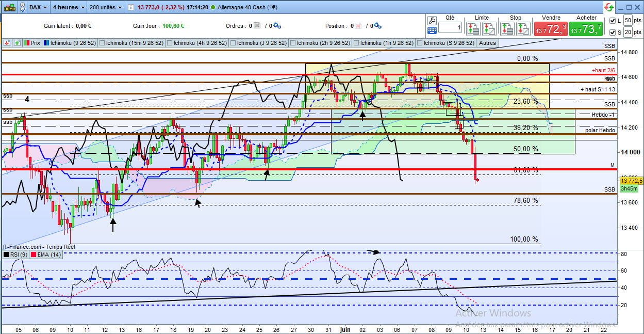Click the Vendre sell button
644x334 pixels.
[552, 28]
